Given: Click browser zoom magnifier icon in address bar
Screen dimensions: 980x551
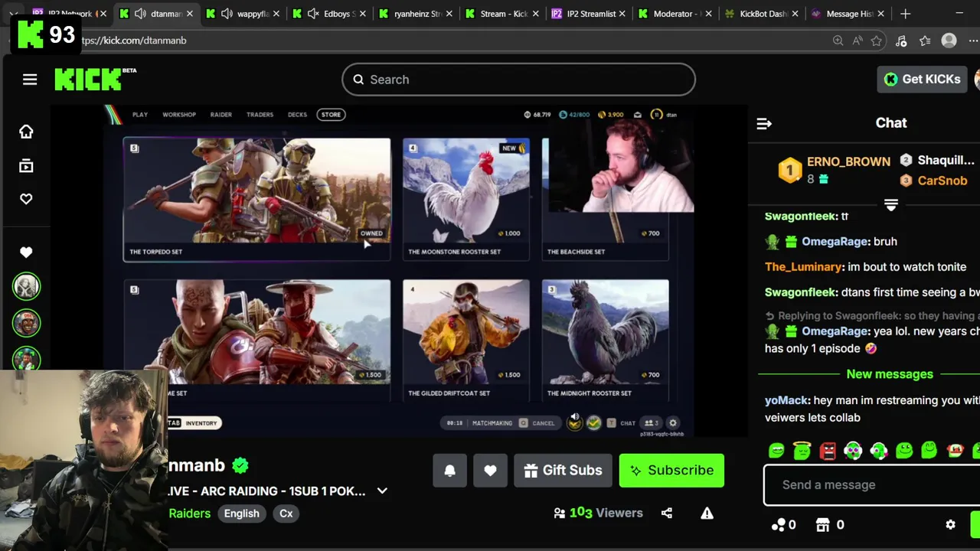Looking at the screenshot, I should (838, 41).
